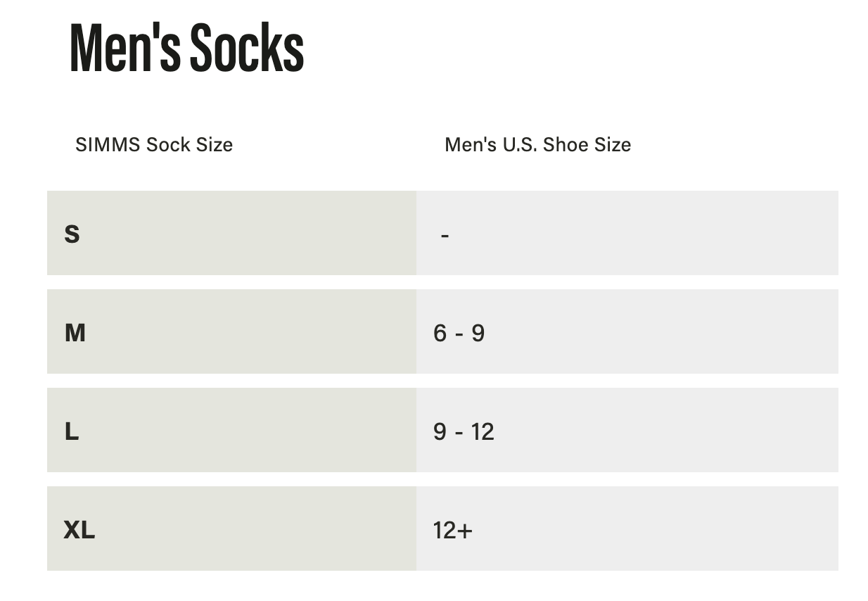
Task: Select the 6 - 9 shoe size cell
Action: (459, 332)
